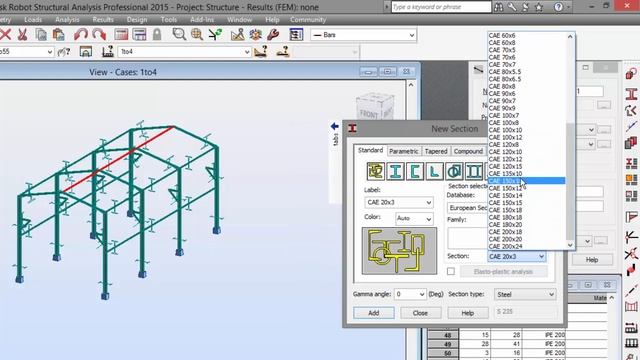The image size is (640, 360).
Task: Switch to the Parametric tab
Action: [404, 151]
